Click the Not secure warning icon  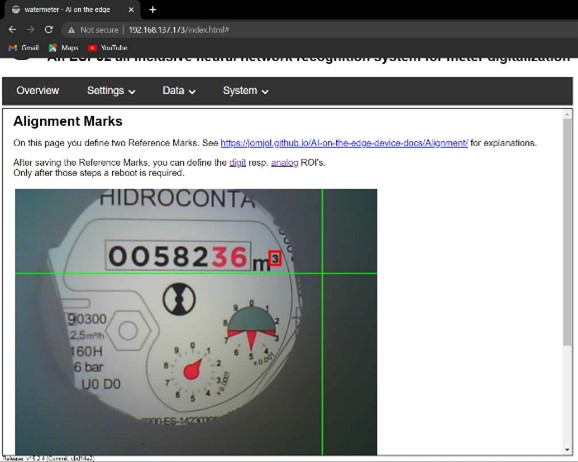(x=72, y=30)
